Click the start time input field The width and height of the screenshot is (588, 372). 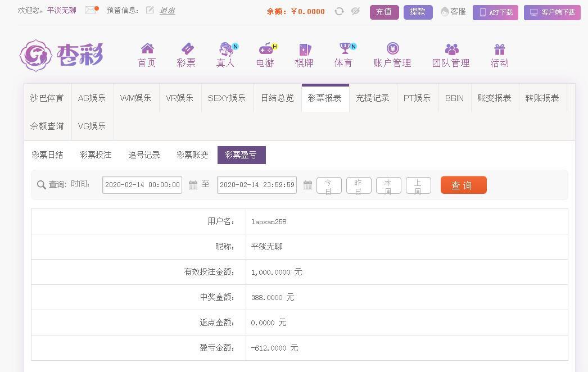tap(142, 185)
